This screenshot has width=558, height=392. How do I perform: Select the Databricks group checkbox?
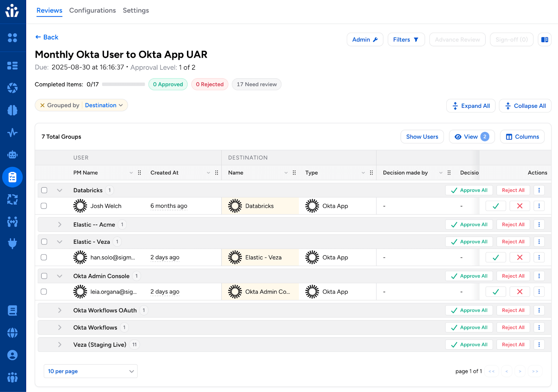[44, 190]
